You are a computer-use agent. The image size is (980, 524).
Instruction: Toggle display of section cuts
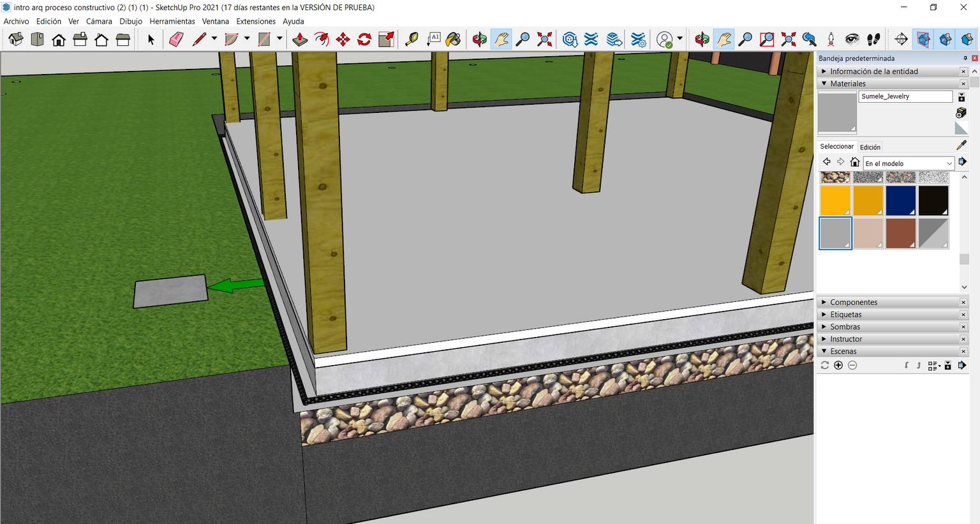pos(945,40)
